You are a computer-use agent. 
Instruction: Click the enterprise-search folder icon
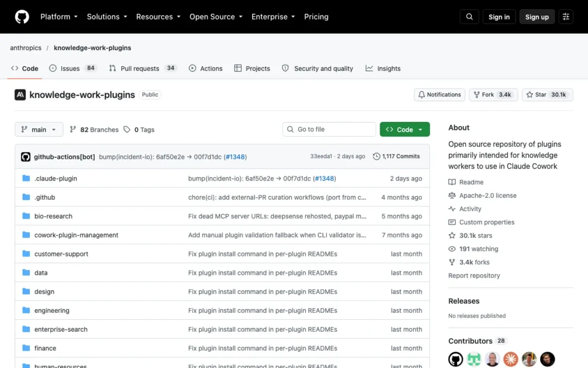pyautogui.click(x=26, y=329)
